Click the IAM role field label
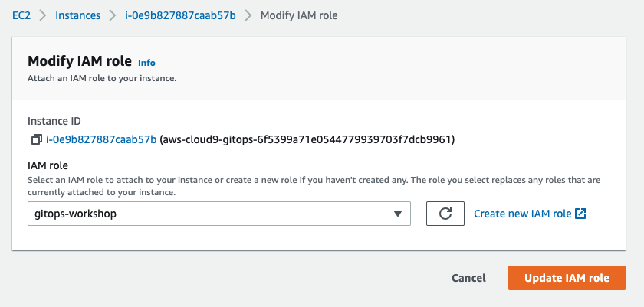The image size is (644, 307). (x=48, y=165)
